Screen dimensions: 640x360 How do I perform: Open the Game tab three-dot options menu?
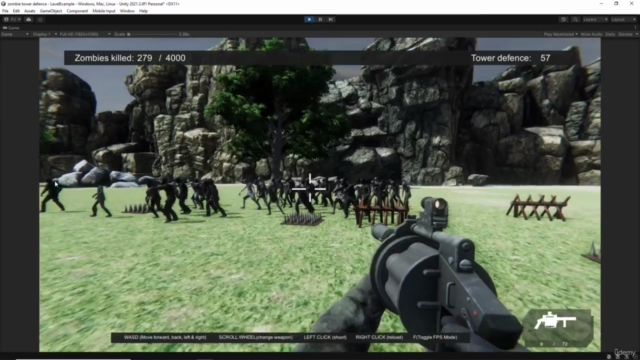pyautogui.click(x=636, y=28)
